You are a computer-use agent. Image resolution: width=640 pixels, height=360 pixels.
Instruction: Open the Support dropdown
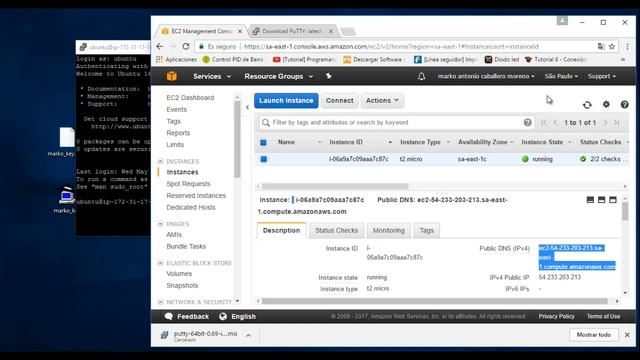[602, 76]
